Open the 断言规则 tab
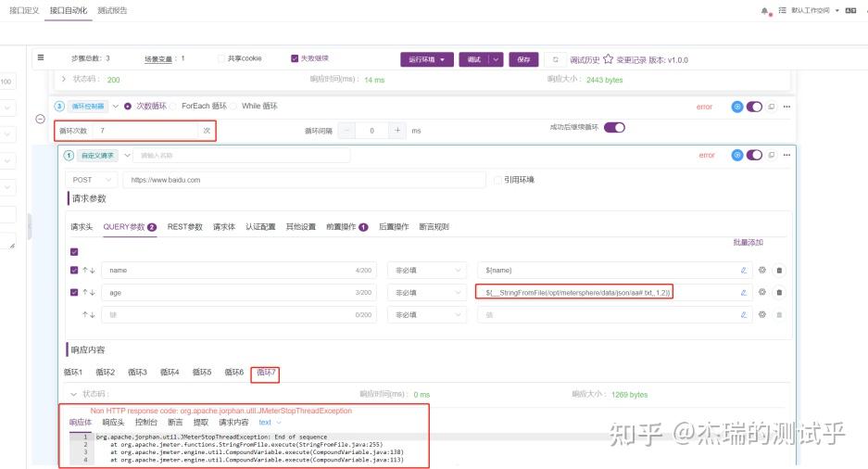The height and width of the screenshot is (469, 868). pos(434,227)
